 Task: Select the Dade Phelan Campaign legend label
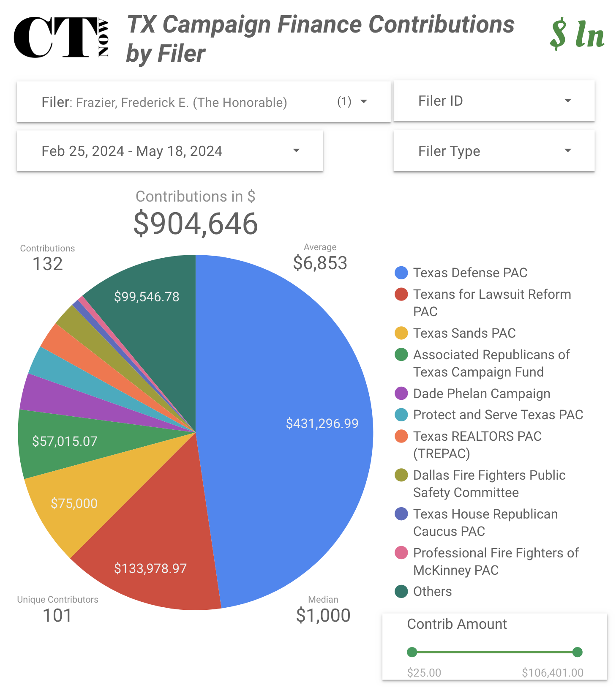pos(482,393)
